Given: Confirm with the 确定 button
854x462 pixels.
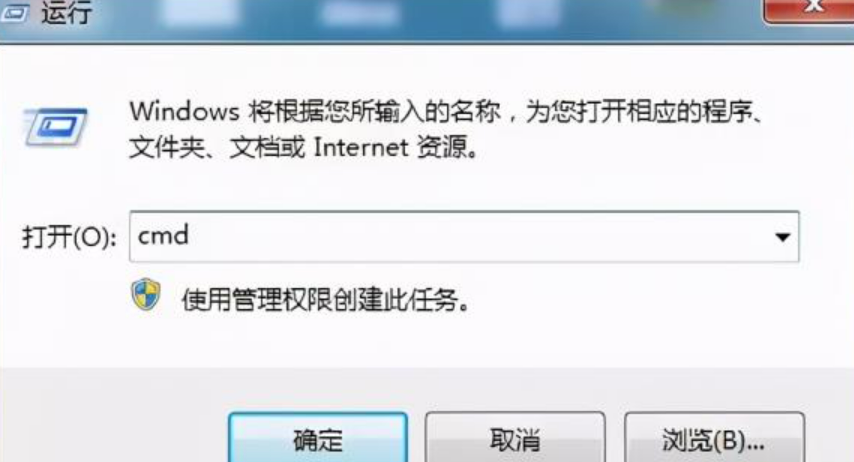Looking at the screenshot, I should click(318, 438).
